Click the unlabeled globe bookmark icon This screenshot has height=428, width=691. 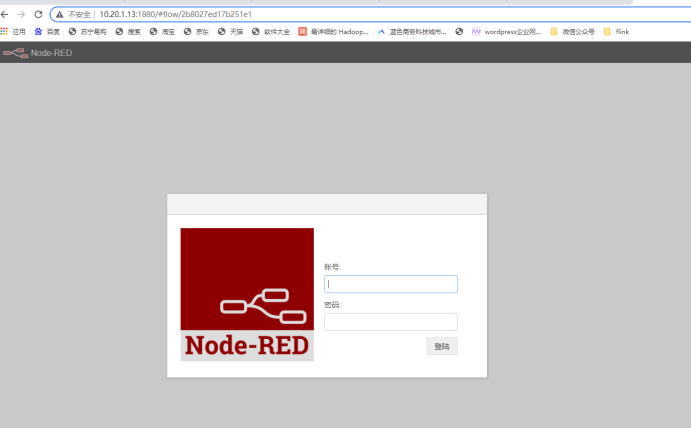459,31
